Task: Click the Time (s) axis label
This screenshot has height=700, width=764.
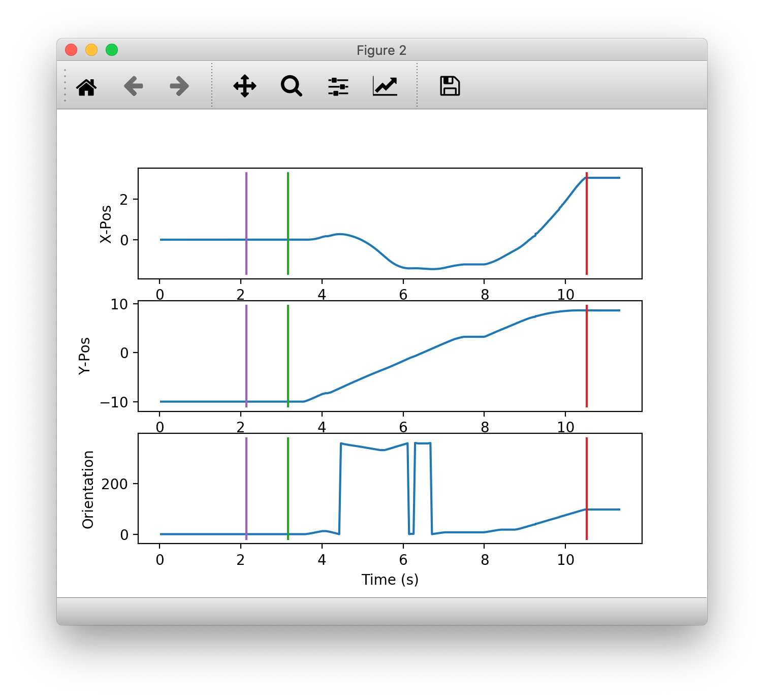Action: pyautogui.click(x=390, y=580)
